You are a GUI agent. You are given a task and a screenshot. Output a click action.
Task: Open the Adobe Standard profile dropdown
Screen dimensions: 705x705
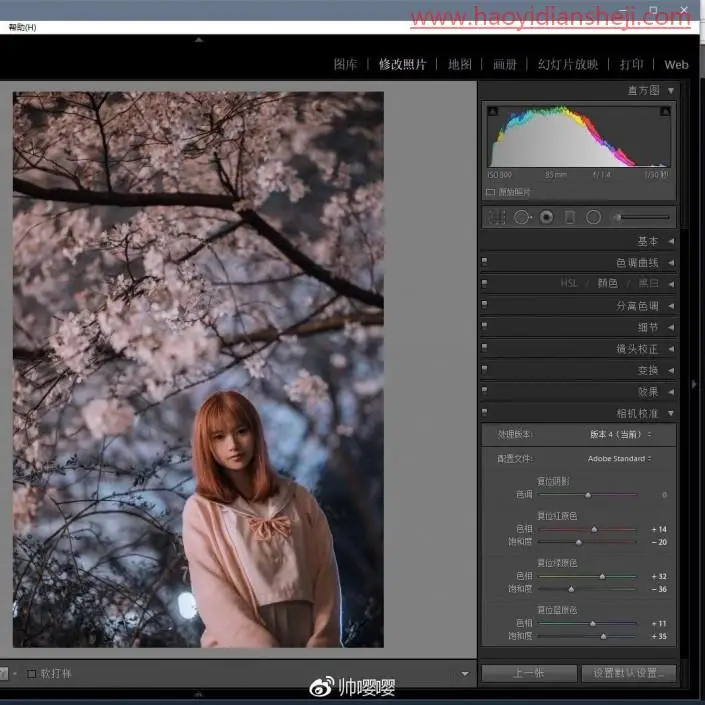click(x=619, y=459)
